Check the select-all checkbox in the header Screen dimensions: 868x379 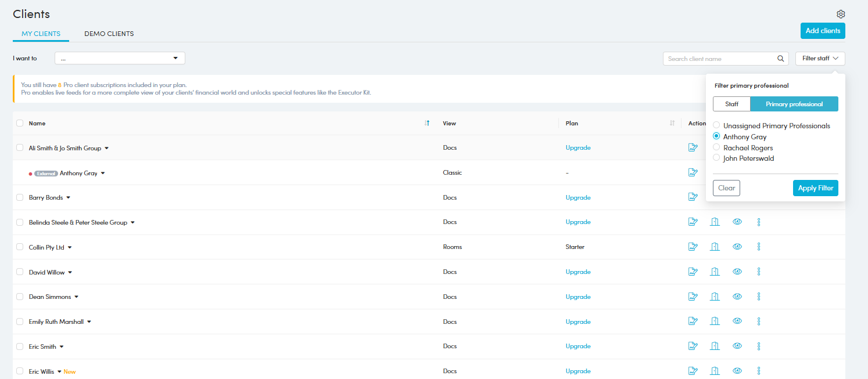[20, 123]
